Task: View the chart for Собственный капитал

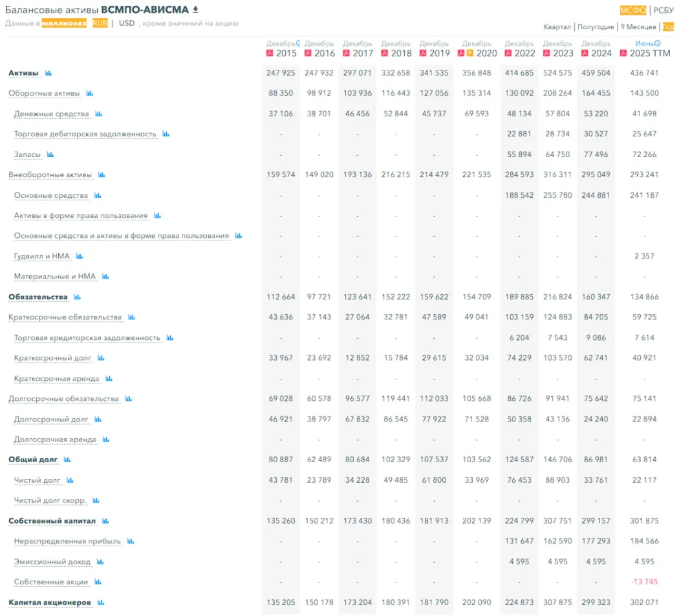Action: (105, 521)
